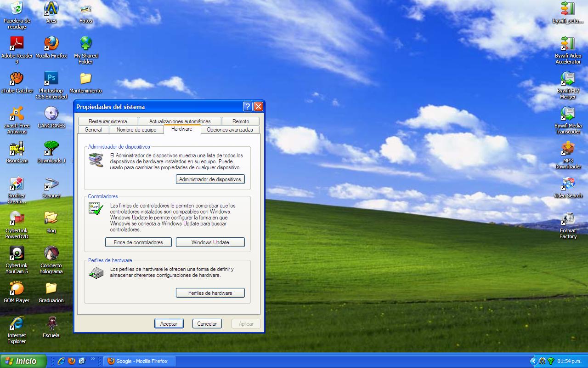Image resolution: width=588 pixels, height=368 pixels.
Task: Select My Shared Folder desktop icon
Action: [x=85, y=50]
